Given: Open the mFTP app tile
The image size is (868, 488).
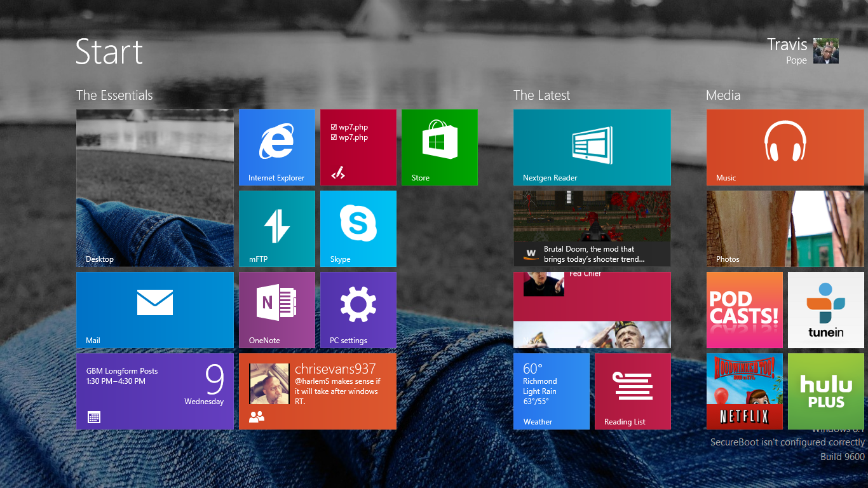Looking at the screenshot, I should (277, 229).
